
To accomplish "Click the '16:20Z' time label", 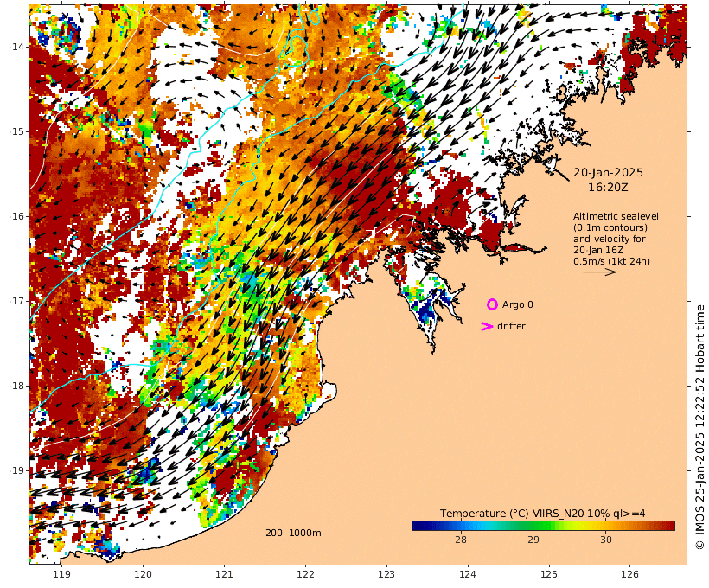I will click(x=608, y=187).
